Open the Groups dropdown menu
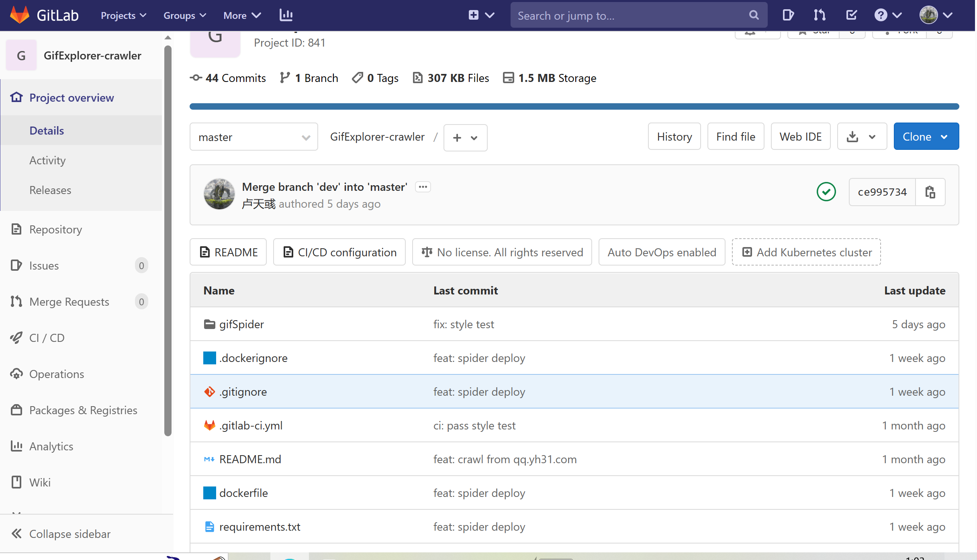The width and height of the screenshot is (977, 560). click(x=185, y=15)
